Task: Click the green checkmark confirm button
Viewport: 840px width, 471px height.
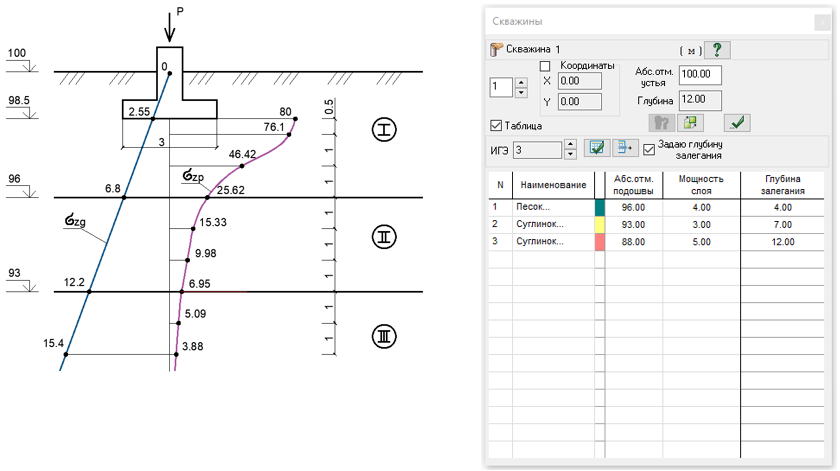Action: [x=737, y=123]
